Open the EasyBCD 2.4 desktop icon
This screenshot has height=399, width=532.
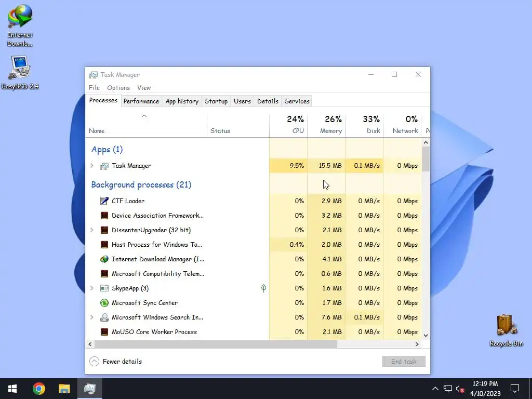pos(20,72)
